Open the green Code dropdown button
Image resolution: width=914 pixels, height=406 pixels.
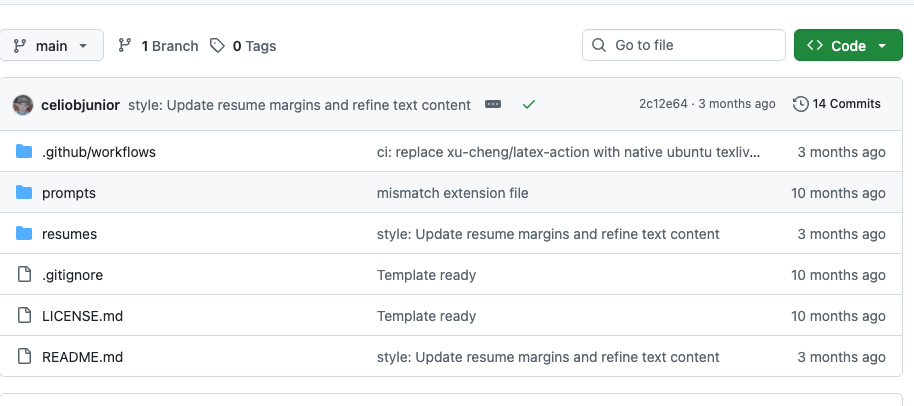click(x=848, y=45)
